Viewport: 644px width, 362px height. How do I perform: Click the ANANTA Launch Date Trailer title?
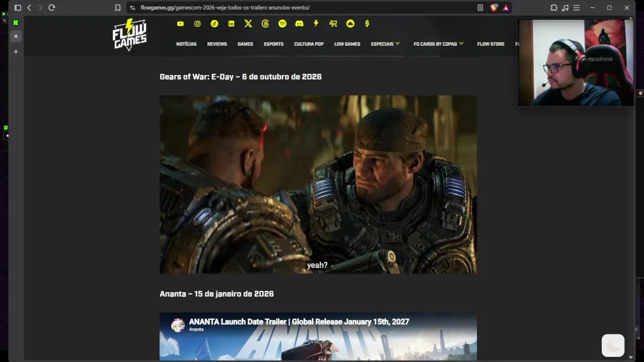point(299,322)
